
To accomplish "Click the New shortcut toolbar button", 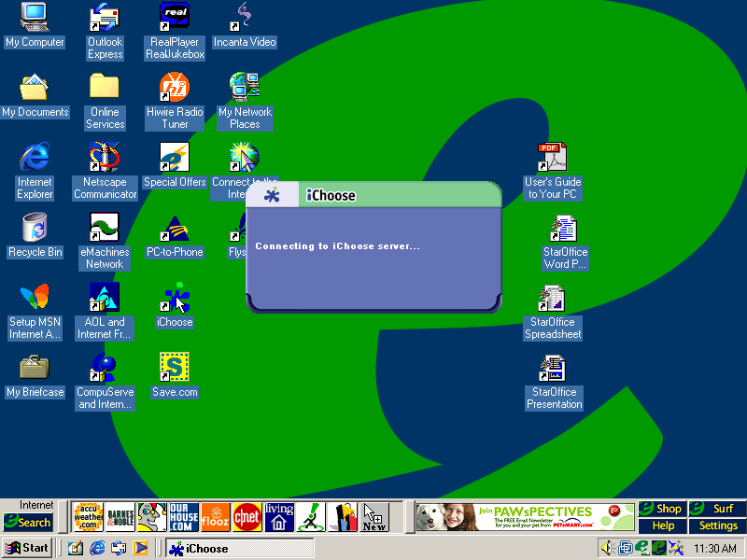I will 373,516.
